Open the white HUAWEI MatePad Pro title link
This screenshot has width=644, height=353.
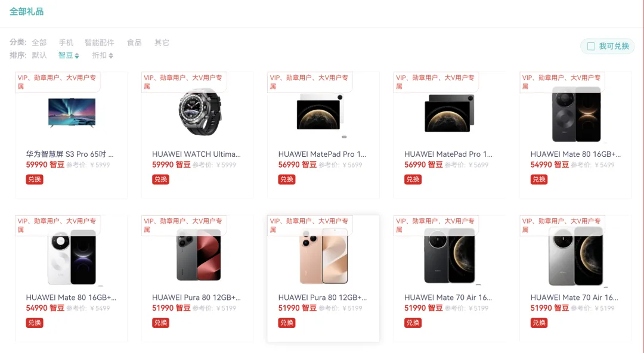322,154
